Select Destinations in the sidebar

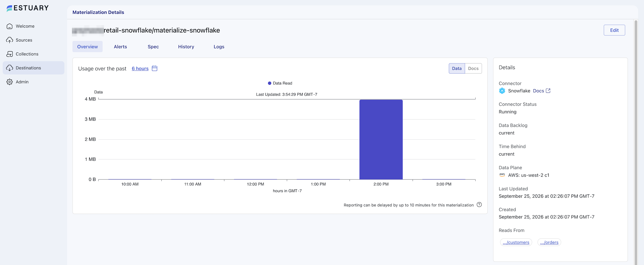point(33,68)
